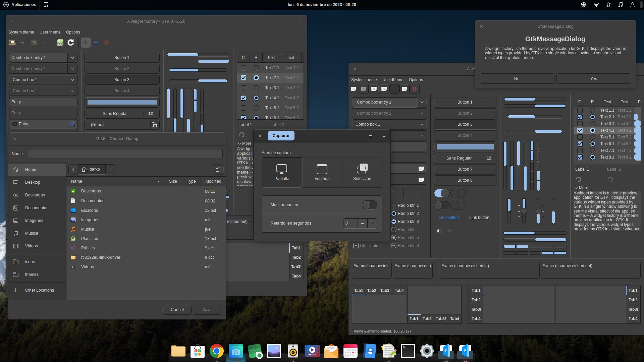Uncheck the Text 8.1 checkbox in right window

[580, 157]
